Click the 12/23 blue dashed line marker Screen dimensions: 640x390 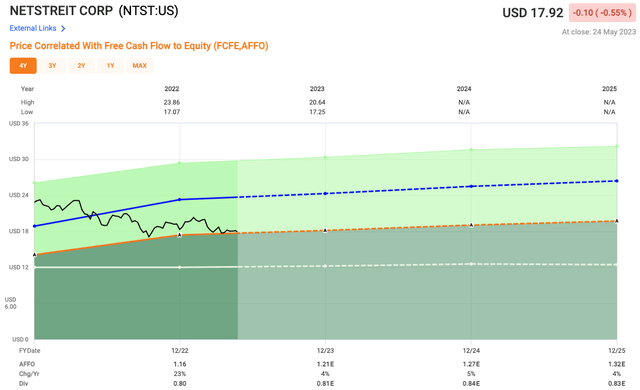coord(325,193)
